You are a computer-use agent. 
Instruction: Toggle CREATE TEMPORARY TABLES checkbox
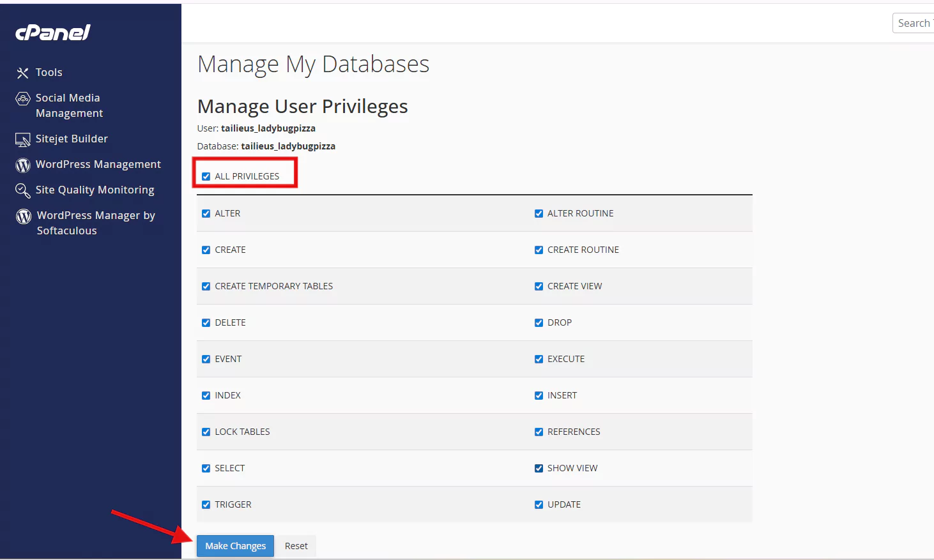[x=206, y=286]
